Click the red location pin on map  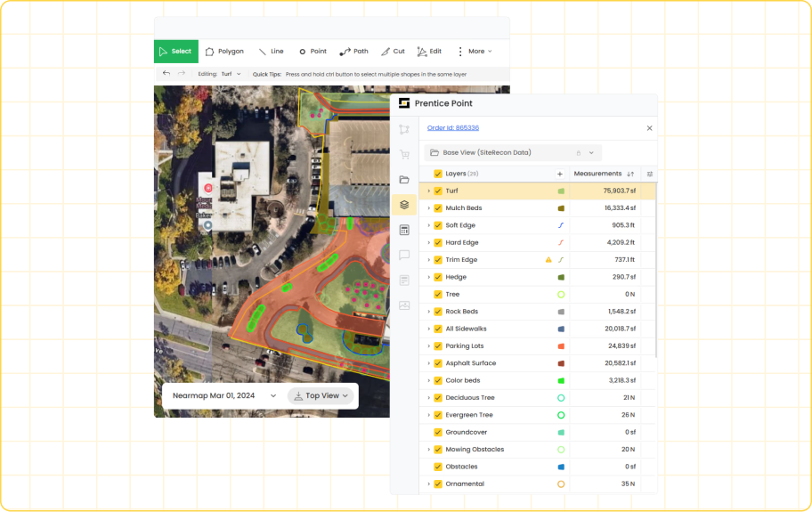pyautogui.click(x=208, y=188)
